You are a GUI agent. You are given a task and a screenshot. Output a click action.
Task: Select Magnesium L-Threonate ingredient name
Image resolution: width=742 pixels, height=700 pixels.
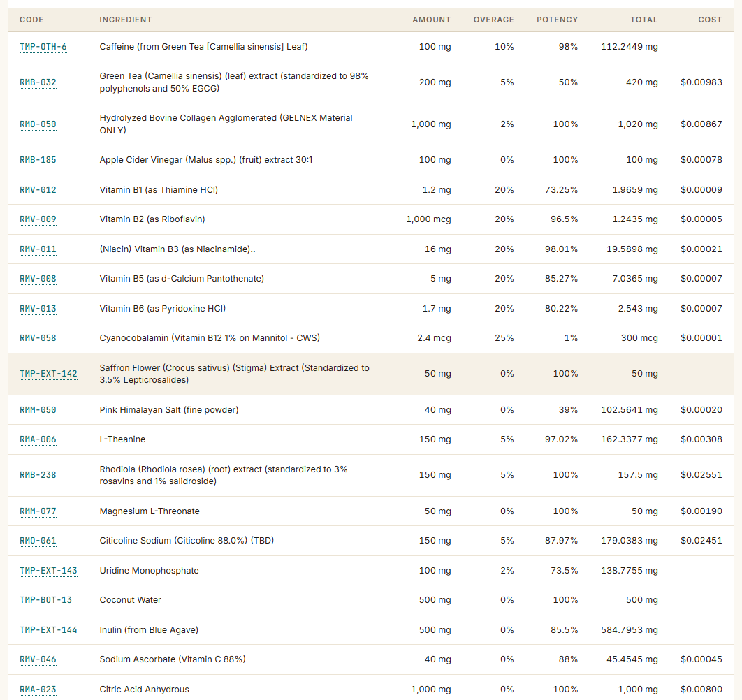[x=150, y=511]
